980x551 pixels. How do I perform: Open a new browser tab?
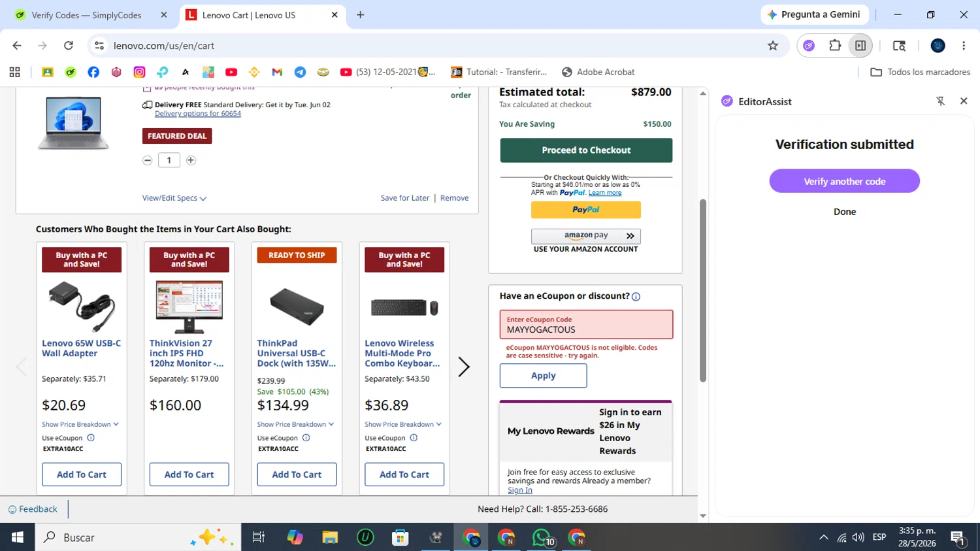[x=360, y=15]
